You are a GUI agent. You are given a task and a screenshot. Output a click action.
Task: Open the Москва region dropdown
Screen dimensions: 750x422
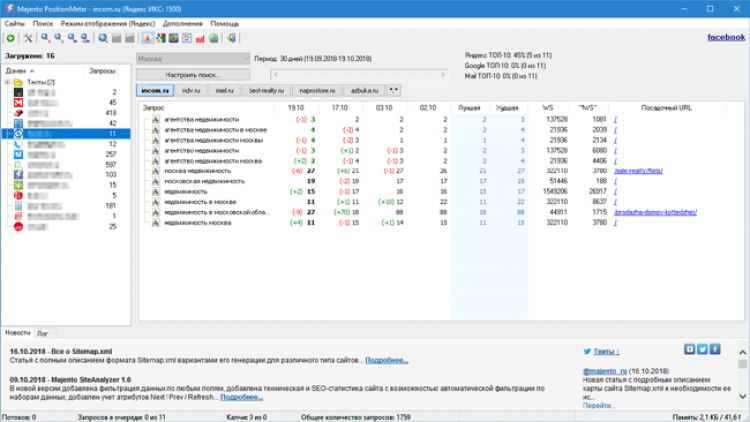point(192,59)
